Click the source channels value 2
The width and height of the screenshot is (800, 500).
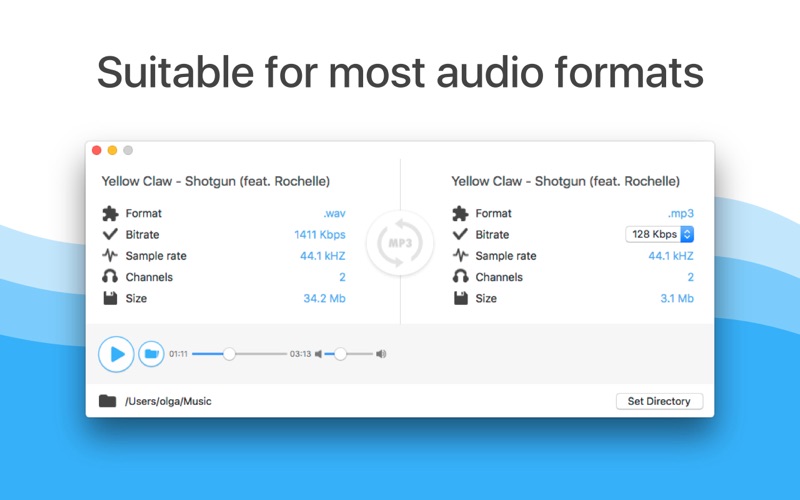pyautogui.click(x=342, y=277)
